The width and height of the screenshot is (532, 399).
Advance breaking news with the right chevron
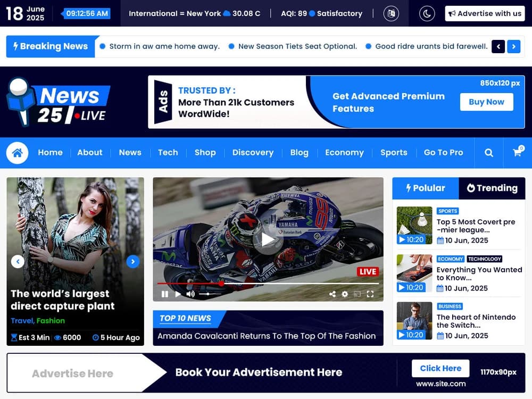(513, 46)
